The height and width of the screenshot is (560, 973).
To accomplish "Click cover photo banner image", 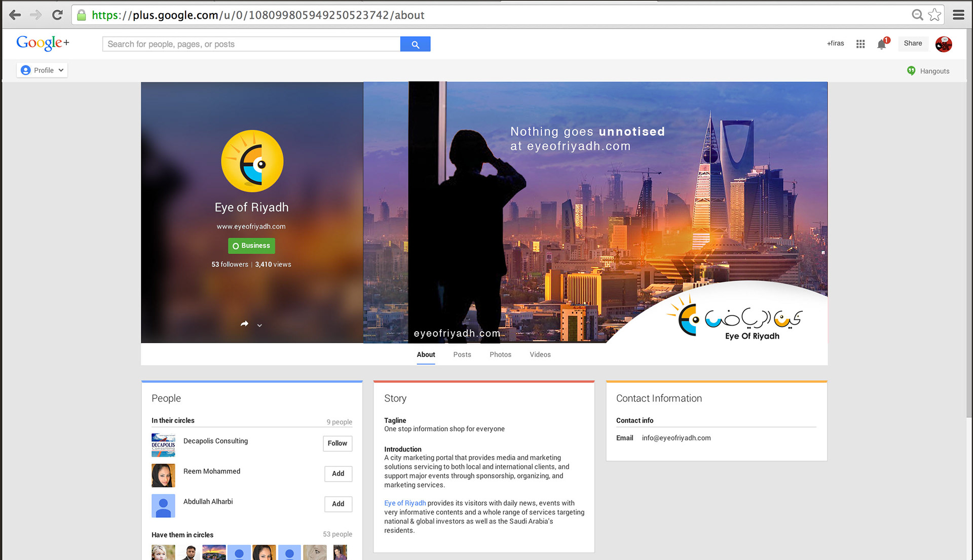I will pos(595,212).
